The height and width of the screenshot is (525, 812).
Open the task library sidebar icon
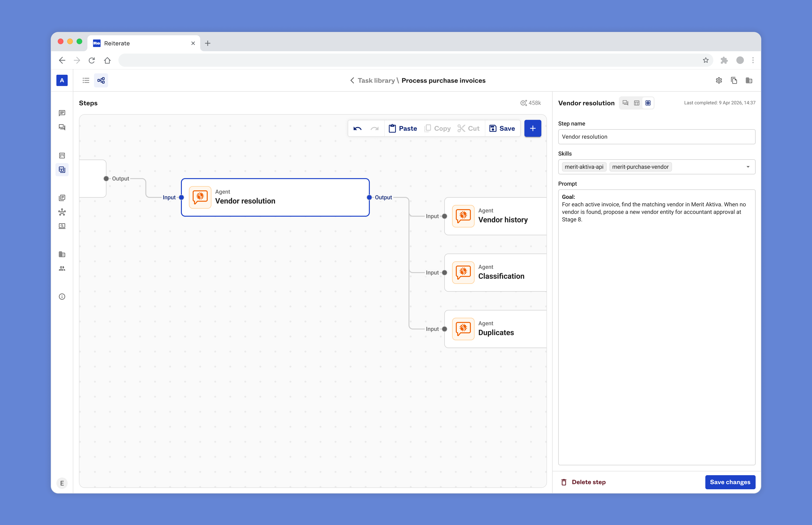[62, 169]
